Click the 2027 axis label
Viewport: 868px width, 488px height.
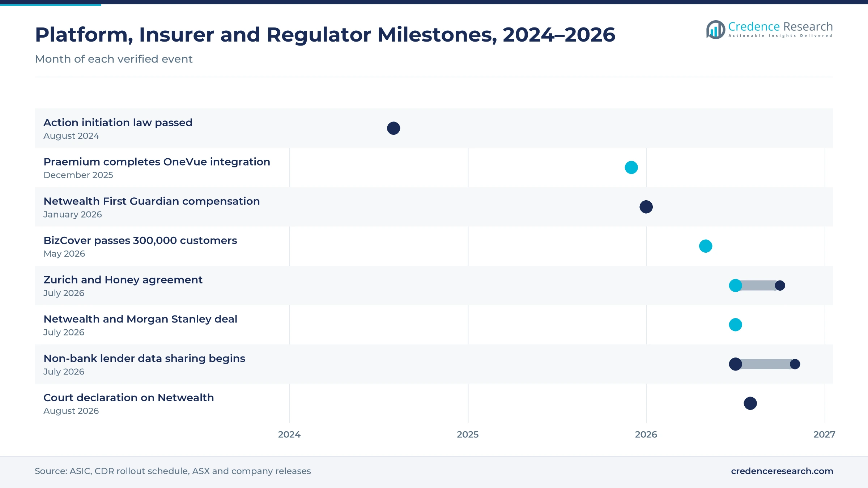824,435
